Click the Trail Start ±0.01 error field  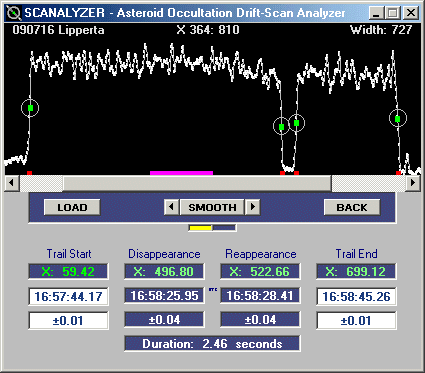(68, 321)
